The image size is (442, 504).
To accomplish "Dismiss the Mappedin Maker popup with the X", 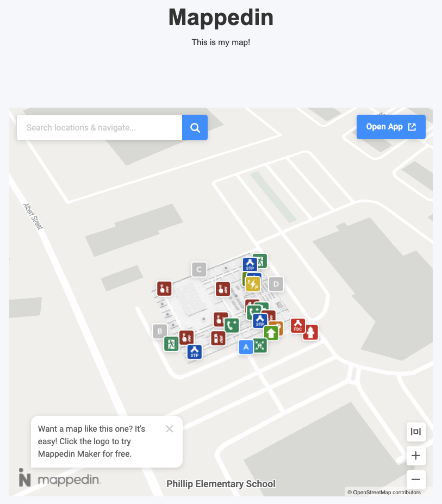I will (x=169, y=429).
